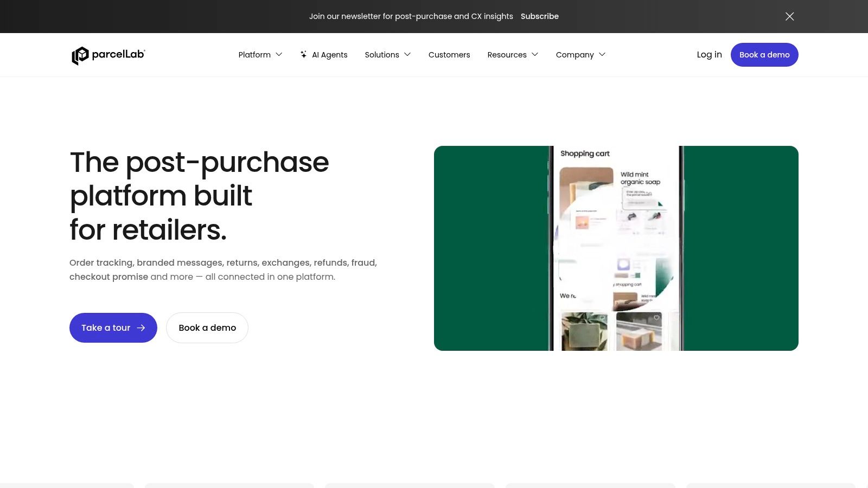
Task: Click the Log in link
Action: click(x=709, y=54)
